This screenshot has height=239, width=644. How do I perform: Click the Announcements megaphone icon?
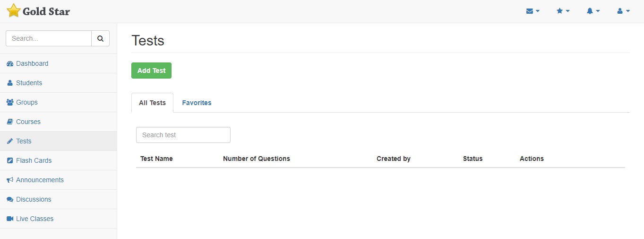tap(10, 180)
